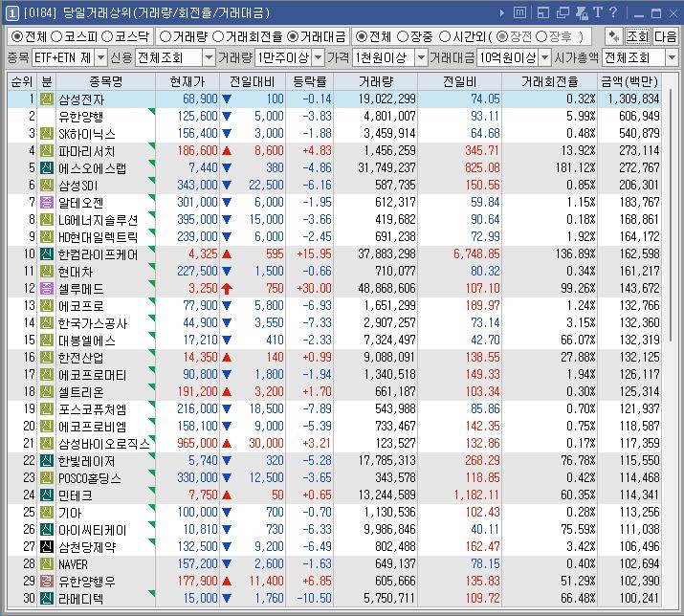Click the 전일비 column header

coord(459,81)
